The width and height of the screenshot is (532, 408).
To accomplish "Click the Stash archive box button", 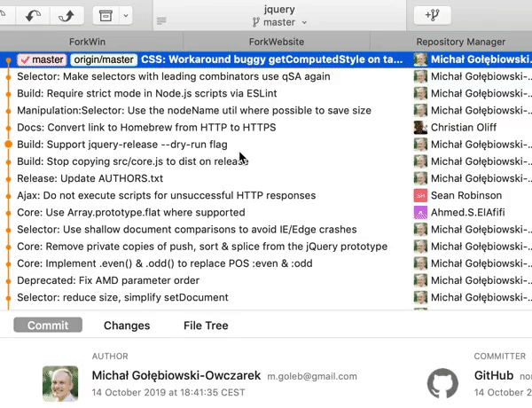I will click(106, 16).
